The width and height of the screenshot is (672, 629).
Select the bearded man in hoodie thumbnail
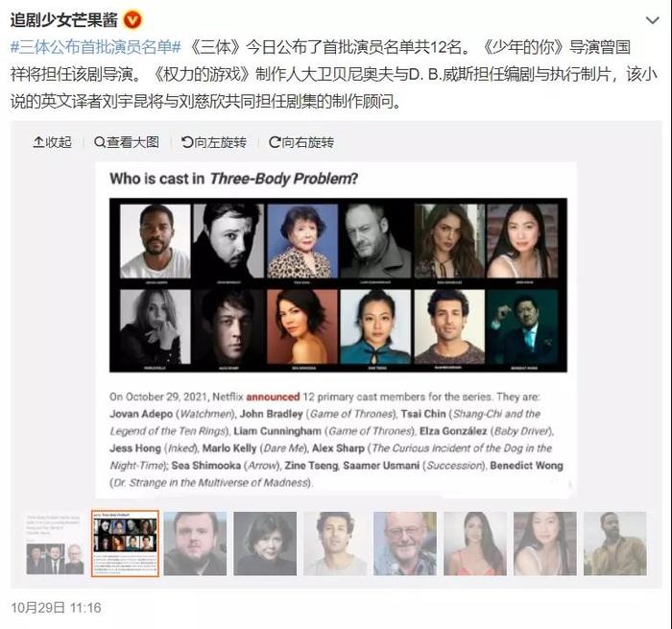click(195, 544)
